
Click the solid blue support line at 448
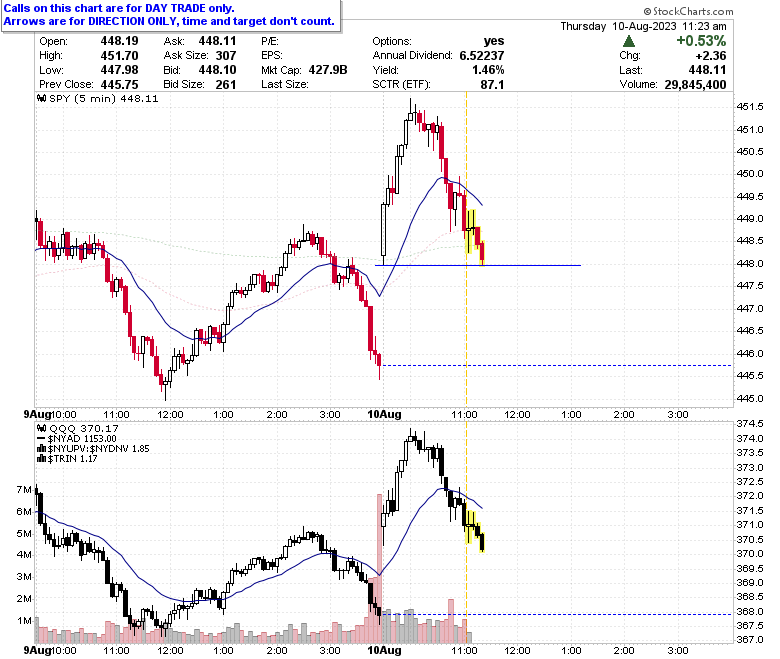(478, 266)
